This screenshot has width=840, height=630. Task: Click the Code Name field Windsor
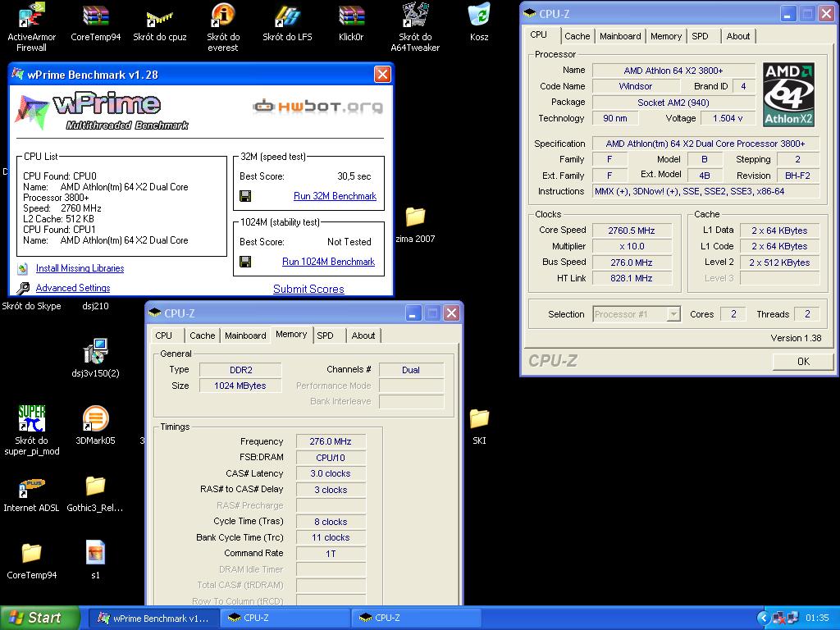coord(636,86)
